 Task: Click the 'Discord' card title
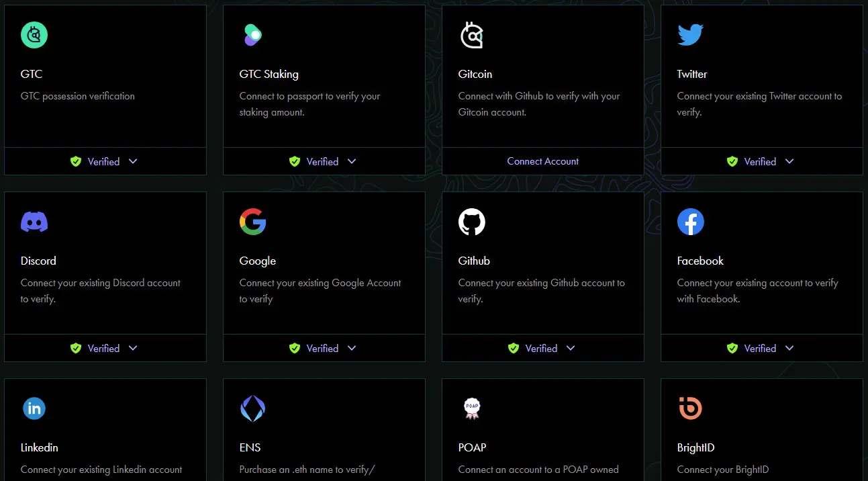coord(38,261)
